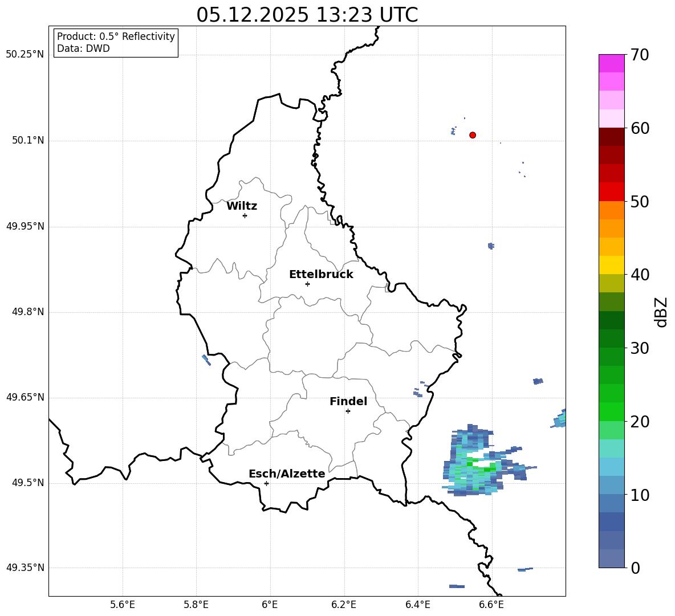Click the 6.6°E longitude label
Viewport: 675px width, 616px height.
[491, 605]
